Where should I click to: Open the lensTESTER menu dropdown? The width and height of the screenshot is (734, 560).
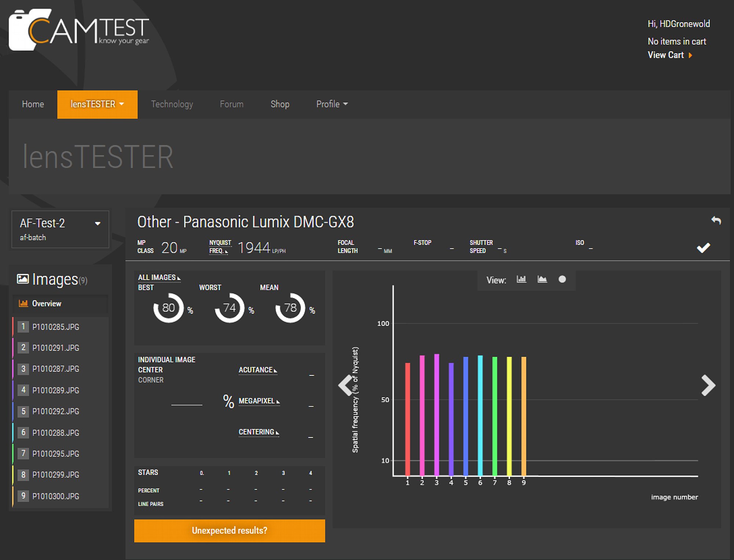click(x=97, y=105)
